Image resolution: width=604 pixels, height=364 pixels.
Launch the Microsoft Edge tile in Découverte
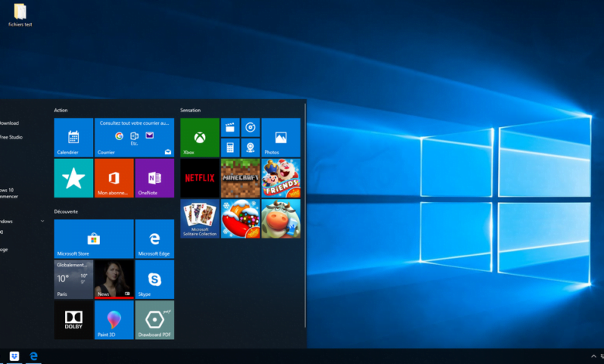154,239
